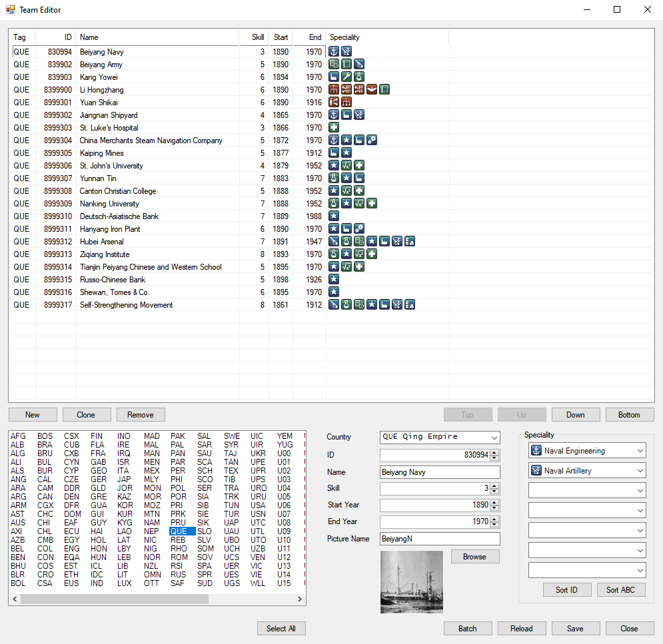663x644 pixels.
Task: Click Naval Artillery icon in Beiyang Navy row
Action: pyautogui.click(x=346, y=51)
